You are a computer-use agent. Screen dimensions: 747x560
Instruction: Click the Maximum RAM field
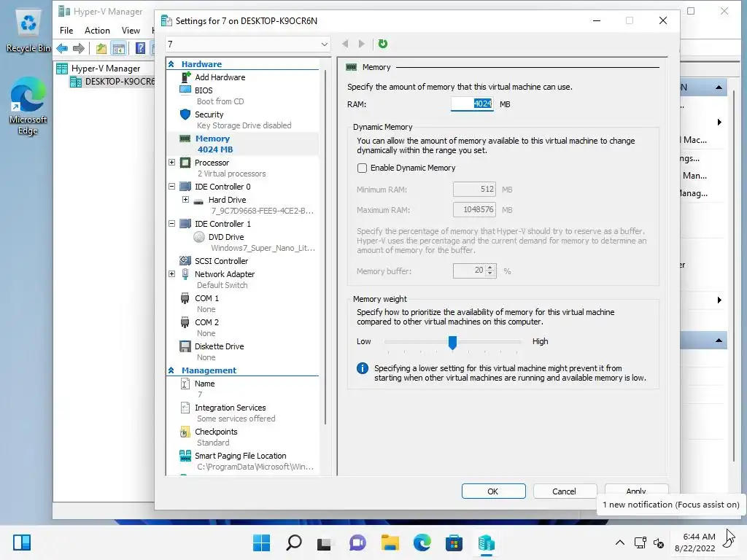pos(474,209)
